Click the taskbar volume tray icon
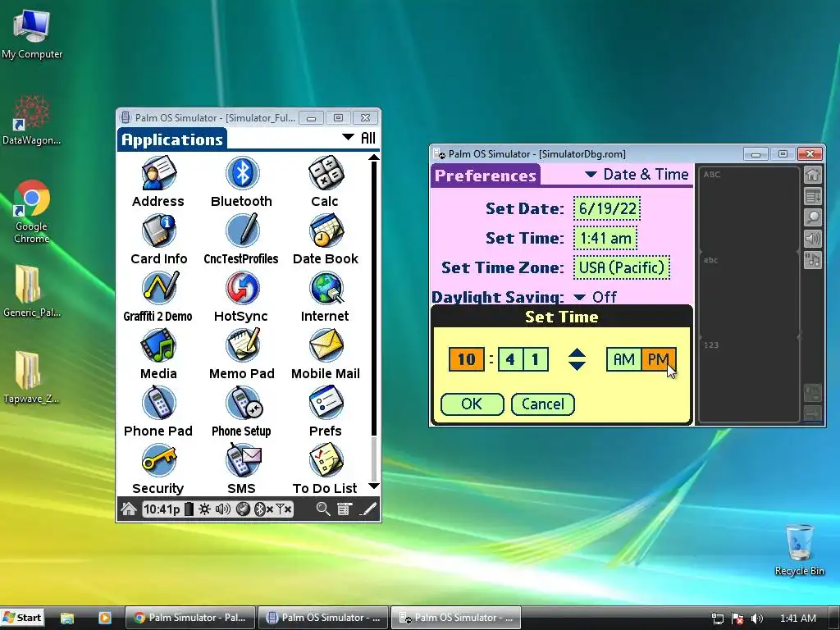Viewport: 840px width, 630px height. pyautogui.click(x=757, y=619)
